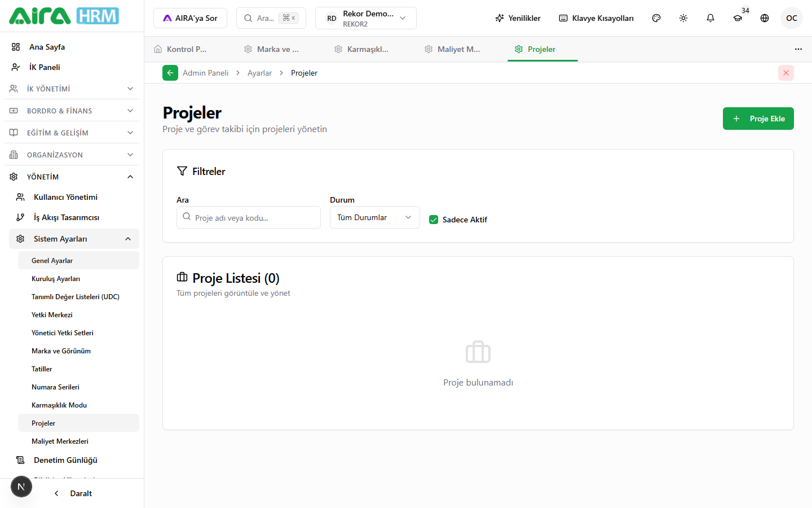Click the Sistem Ayarları gear icon
This screenshot has width=812, height=508.
(x=20, y=239)
